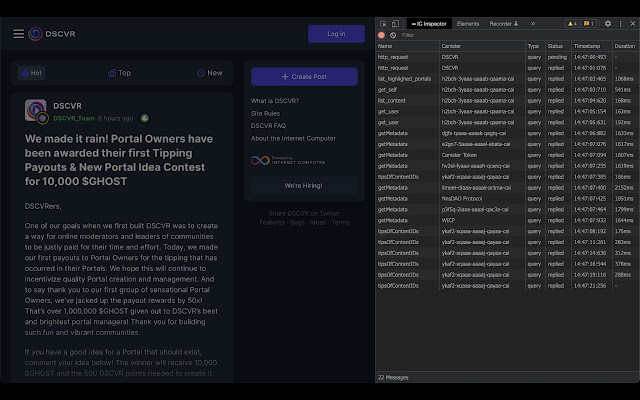640x400 pixels.
Task: Open the Bugs footer link
Action: pyautogui.click(x=297, y=222)
